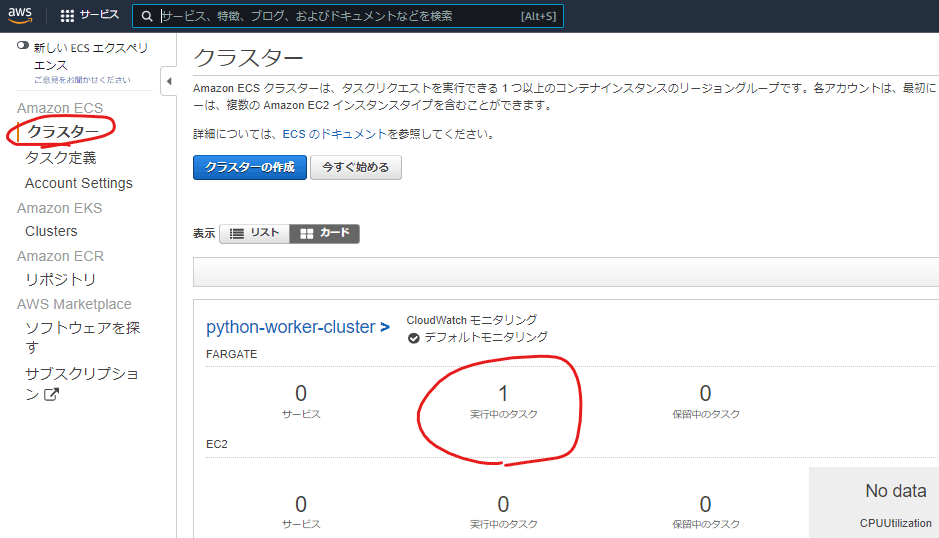Click the EC2 保留中のタスク count 0
939x538 pixels.
click(x=705, y=504)
